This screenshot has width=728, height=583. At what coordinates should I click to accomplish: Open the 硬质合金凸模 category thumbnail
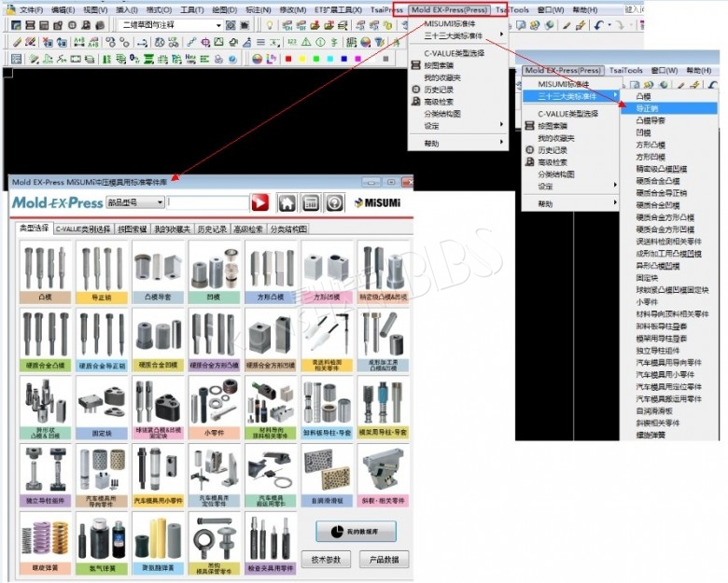point(45,340)
